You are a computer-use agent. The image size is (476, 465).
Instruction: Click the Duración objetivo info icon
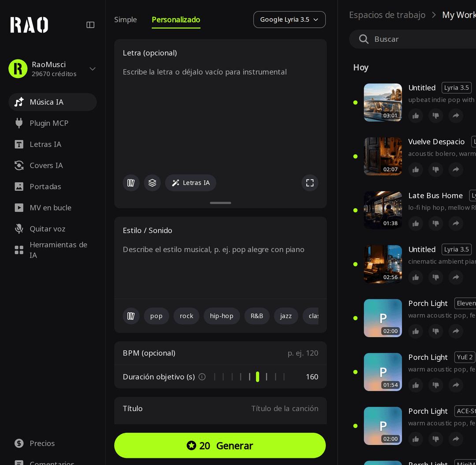[x=202, y=377]
